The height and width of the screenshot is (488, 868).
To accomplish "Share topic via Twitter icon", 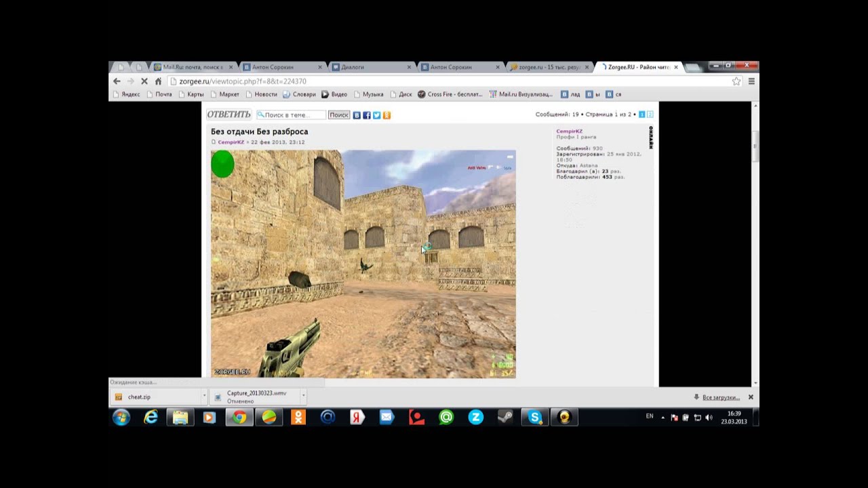I will (377, 115).
